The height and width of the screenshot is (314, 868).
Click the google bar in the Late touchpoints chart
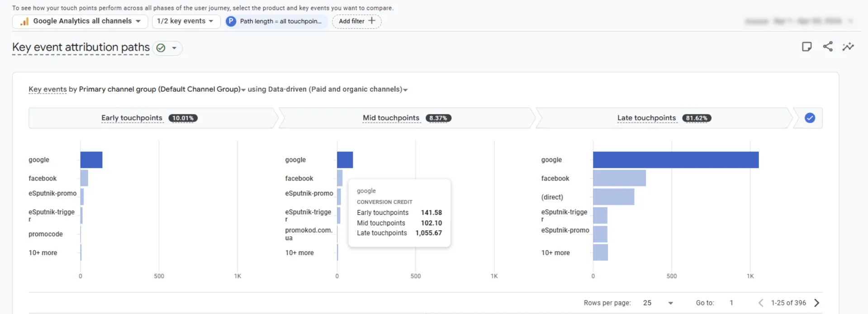[676, 160]
